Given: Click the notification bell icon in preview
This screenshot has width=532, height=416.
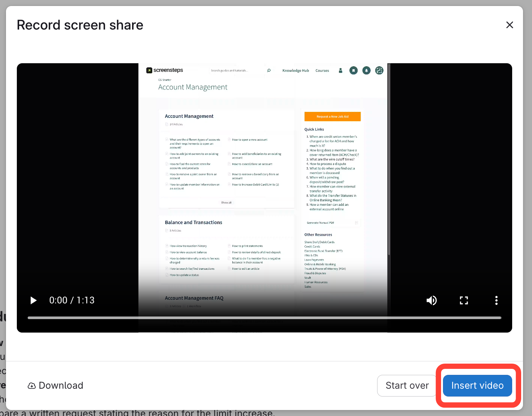Looking at the screenshot, I should coord(367,70).
